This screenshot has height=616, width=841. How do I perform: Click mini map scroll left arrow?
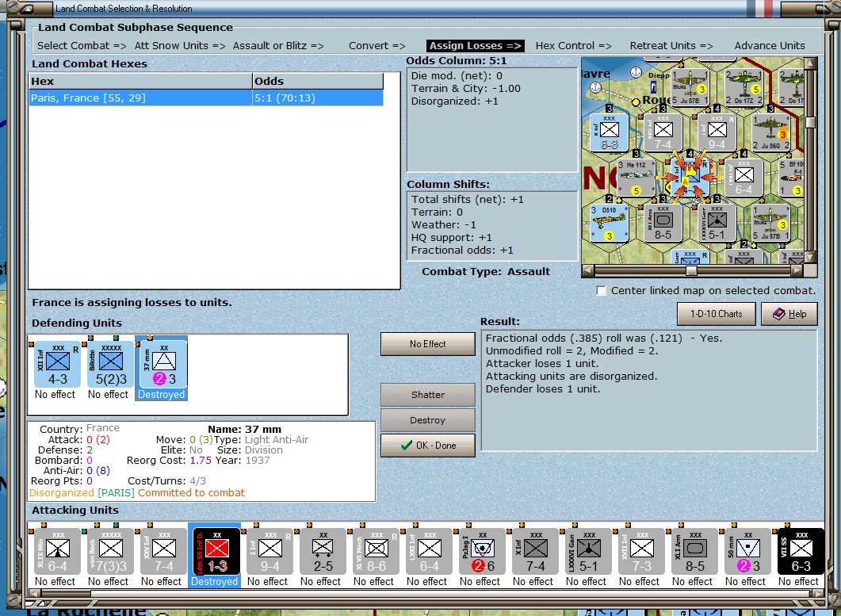[588, 270]
